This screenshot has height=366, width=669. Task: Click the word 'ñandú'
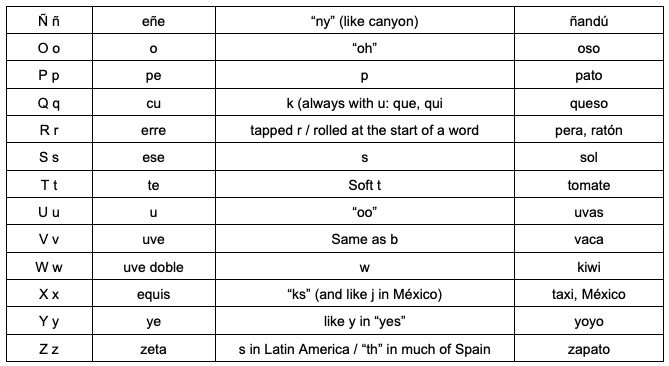click(x=589, y=21)
